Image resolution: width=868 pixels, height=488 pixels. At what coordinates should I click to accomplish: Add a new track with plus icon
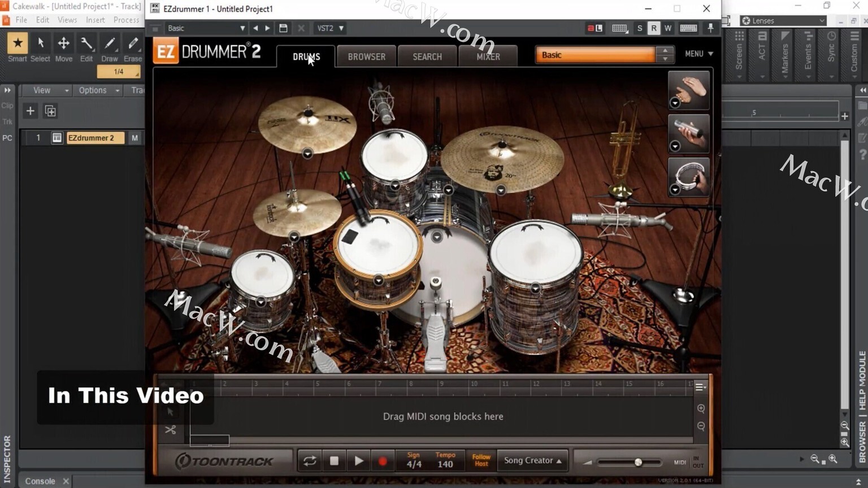tap(31, 111)
